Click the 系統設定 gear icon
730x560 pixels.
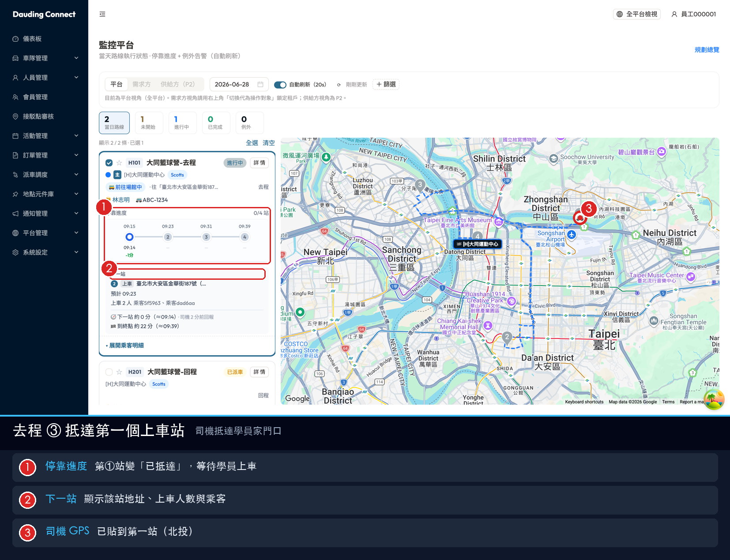click(15, 252)
